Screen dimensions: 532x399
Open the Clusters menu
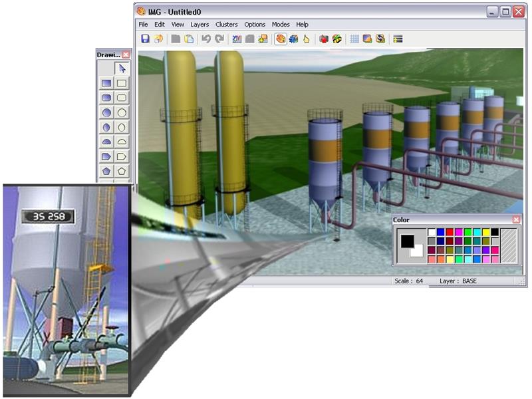226,25
